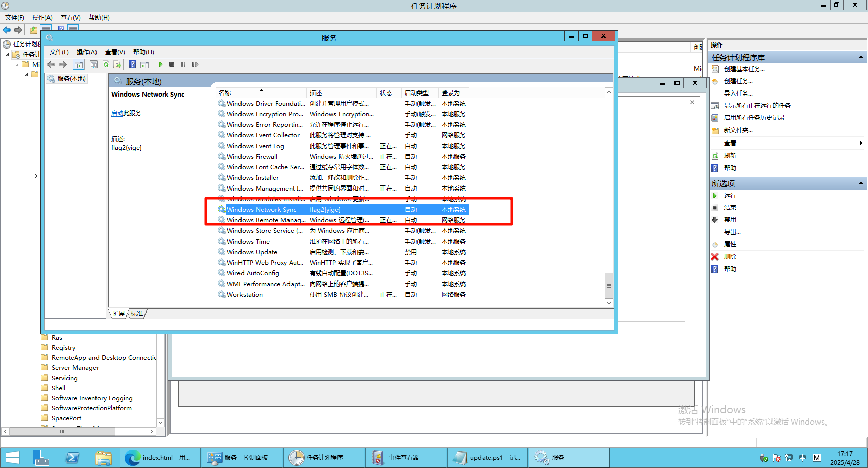Stop the service using the square stop icon

point(172,64)
